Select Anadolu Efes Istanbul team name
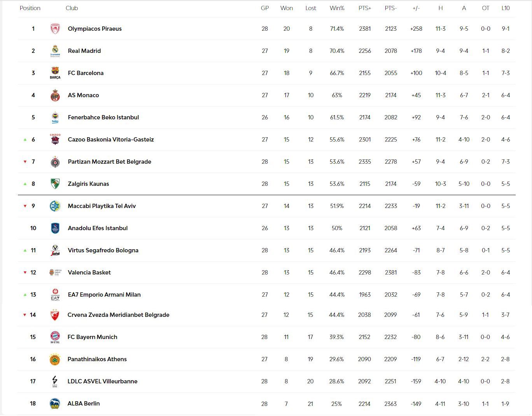This screenshot has height=416, width=532. [98, 228]
